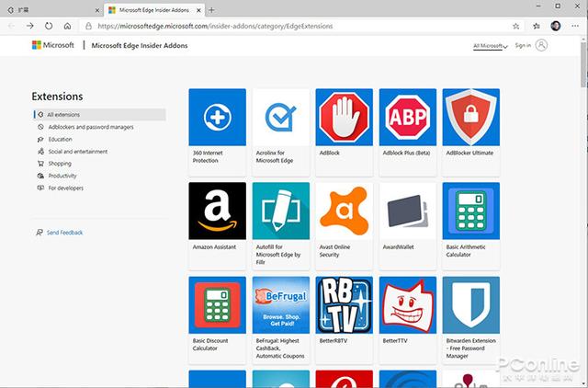The width and height of the screenshot is (588, 388).
Task: Expand the All Microsoft dropdown
Action: 490,46
